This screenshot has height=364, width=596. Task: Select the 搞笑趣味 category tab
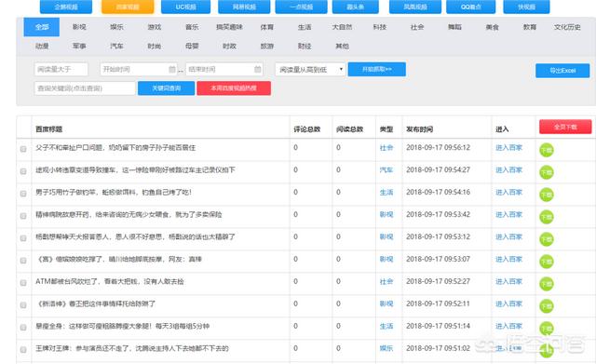[x=229, y=27]
